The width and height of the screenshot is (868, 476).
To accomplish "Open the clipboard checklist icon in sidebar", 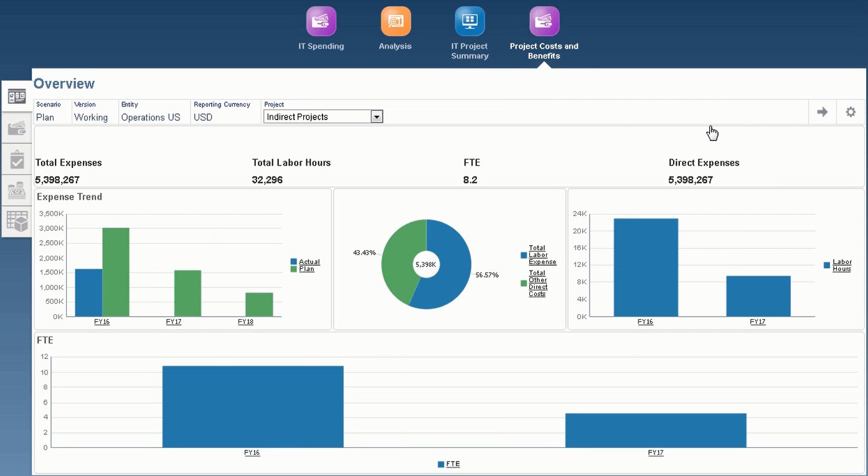I will click(16, 159).
